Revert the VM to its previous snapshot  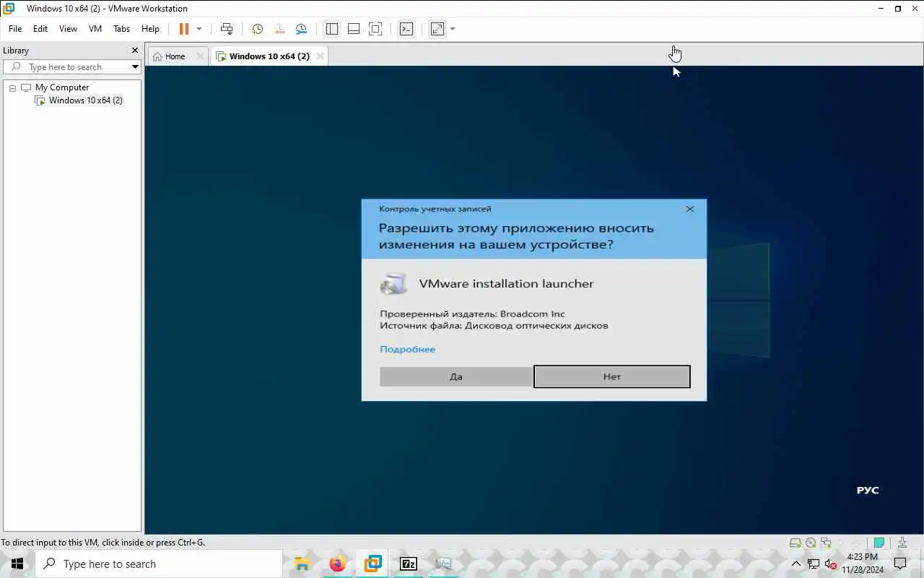pos(279,29)
